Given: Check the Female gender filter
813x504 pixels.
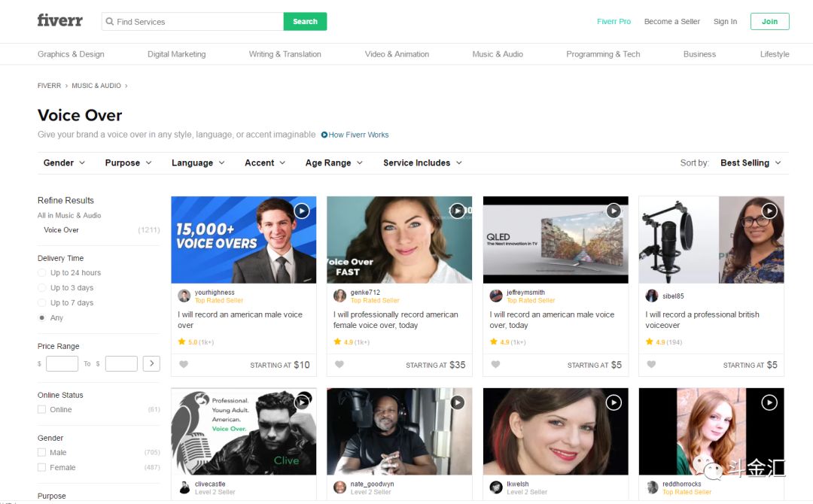Looking at the screenshot, I should click(41, 467).
